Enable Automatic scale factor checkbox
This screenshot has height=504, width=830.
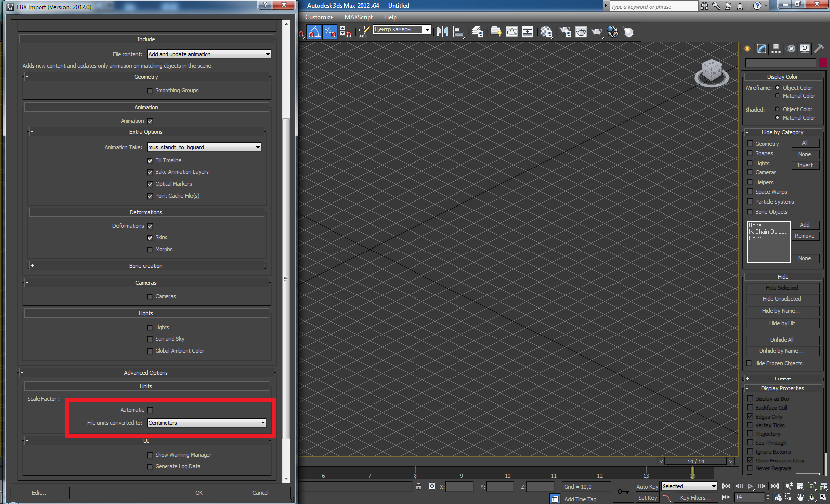[150, 410]
